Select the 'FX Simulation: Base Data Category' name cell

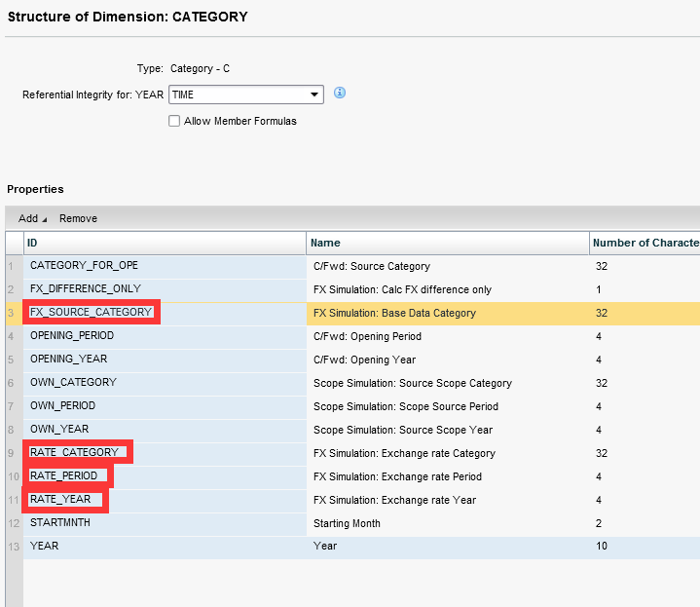tap(394, 313)
